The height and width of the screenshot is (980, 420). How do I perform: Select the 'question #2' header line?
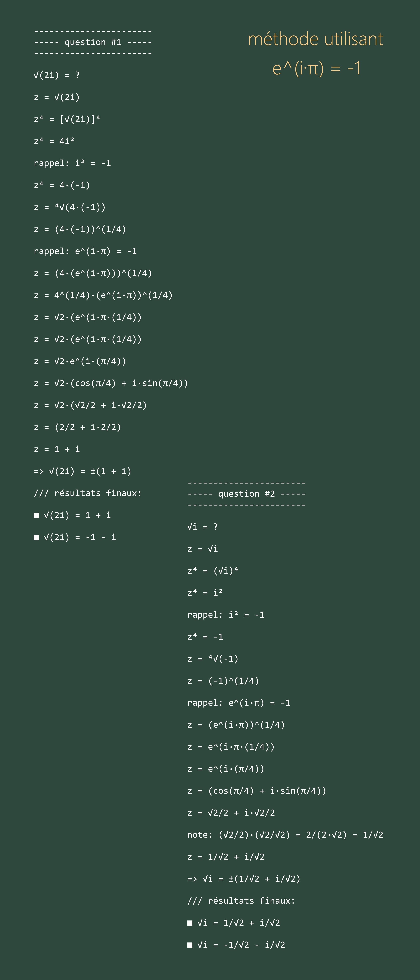click(x=247, y=494)
